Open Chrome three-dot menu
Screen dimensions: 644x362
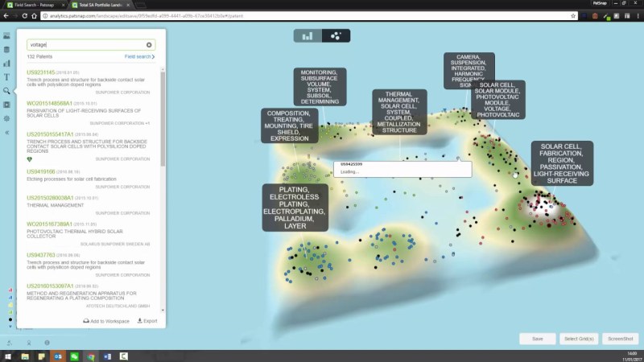click(x=638, y=16)
